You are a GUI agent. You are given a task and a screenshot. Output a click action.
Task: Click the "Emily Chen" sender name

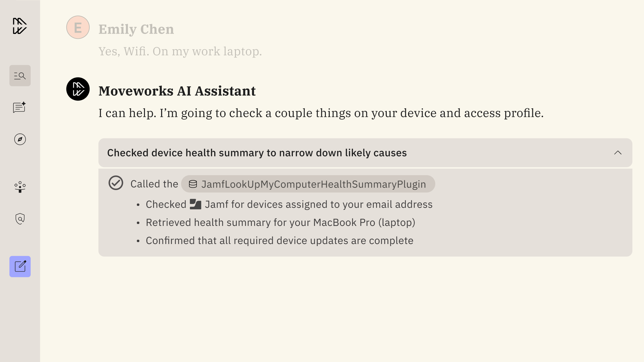pyautogui.click(x=136, y=29)
